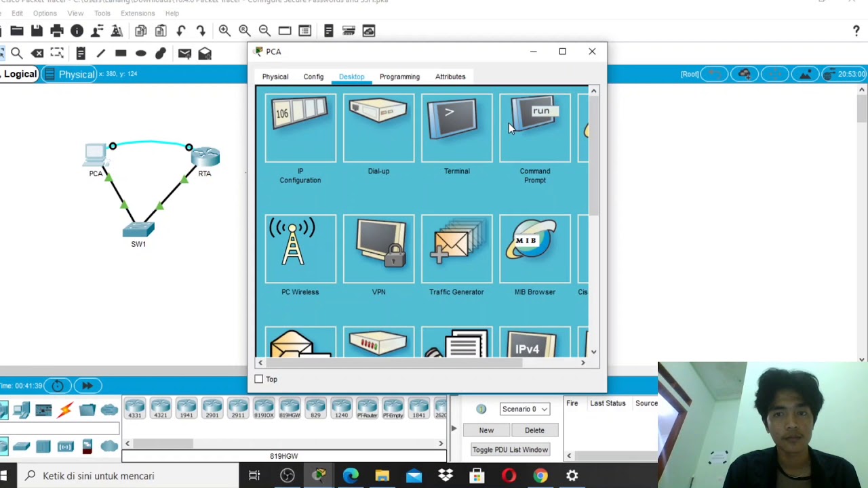Viewport: 868px width, 488px height.
Task: Open the MIB Browser app
Action: 535,249
